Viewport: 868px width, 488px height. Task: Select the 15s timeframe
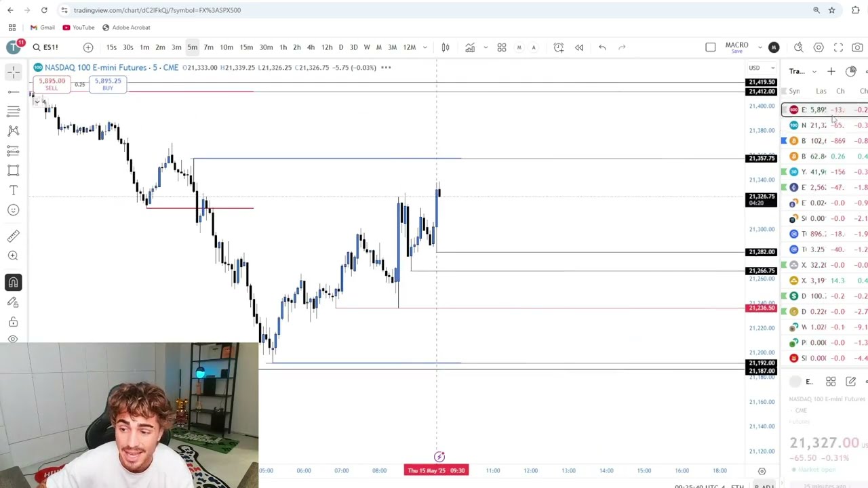111,47
